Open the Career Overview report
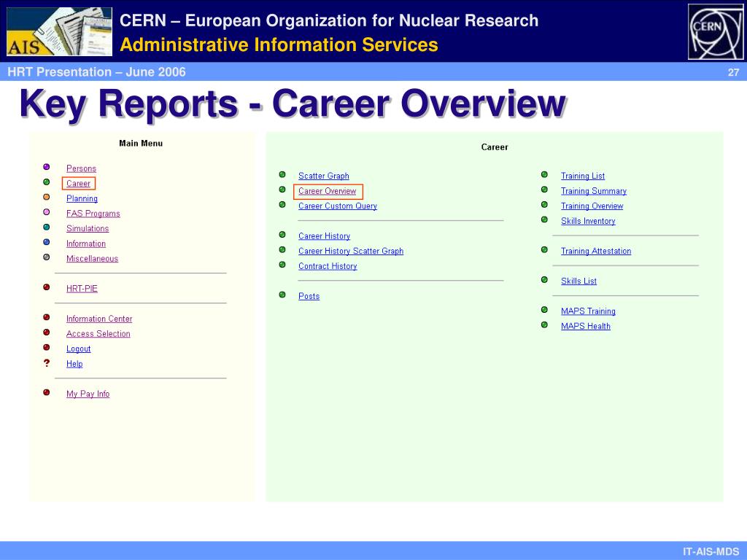Screen dimensions: 747x560 point(328,191)
